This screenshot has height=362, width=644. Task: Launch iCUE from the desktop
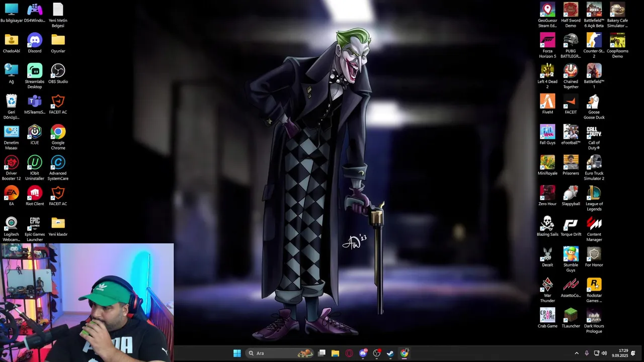(35, 135)
